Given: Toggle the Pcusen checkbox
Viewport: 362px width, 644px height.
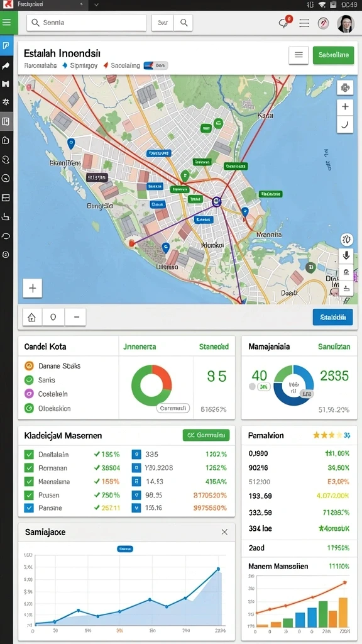Looking at the screenshot, I should (x=29, y=494).
